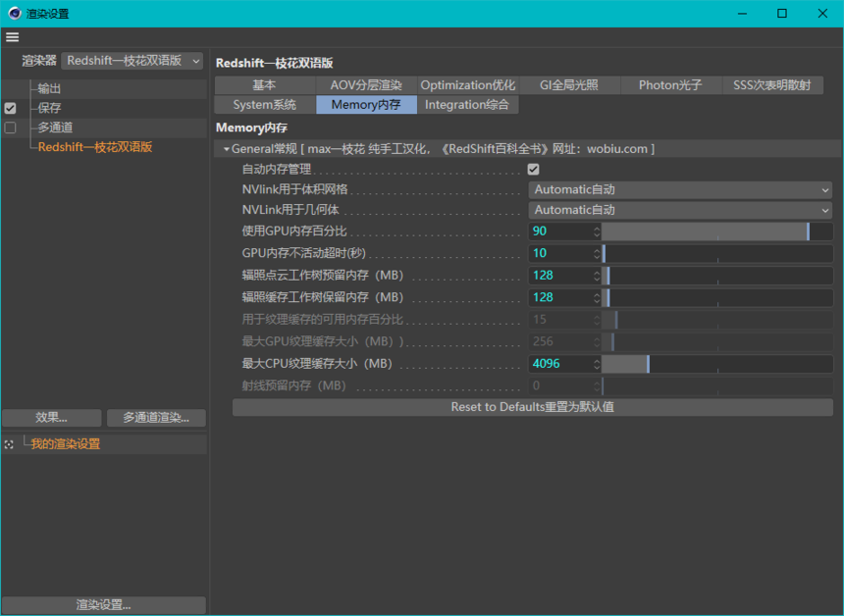Switch to the AOV分层渲染 tab
The image size is (844, 616).
[x=367, y=85]
